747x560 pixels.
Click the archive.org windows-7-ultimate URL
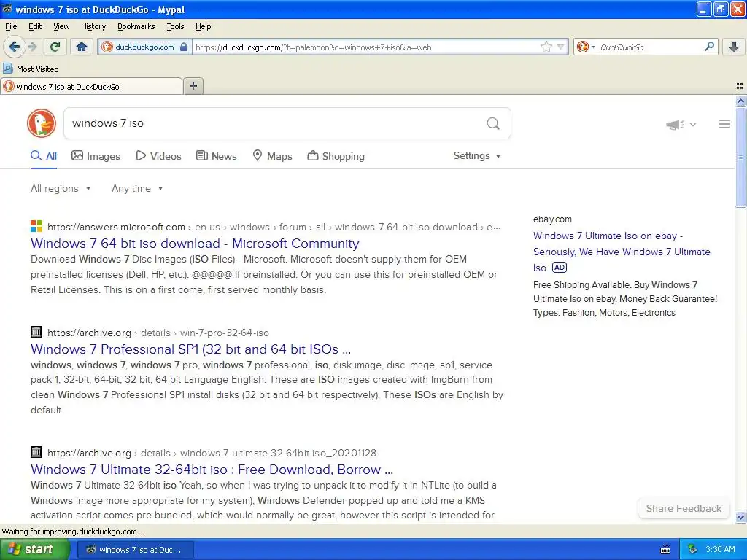click(x=212, y=453)
